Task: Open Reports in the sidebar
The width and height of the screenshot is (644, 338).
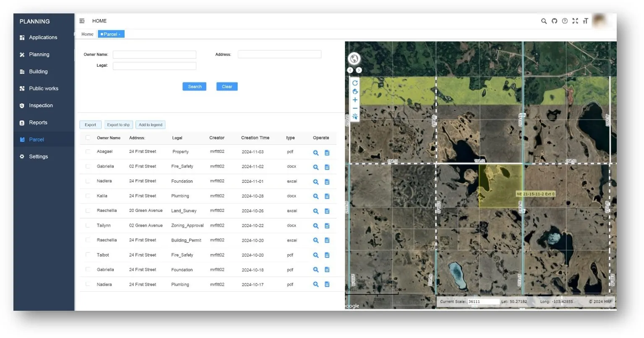Action: tap(44, 122)
